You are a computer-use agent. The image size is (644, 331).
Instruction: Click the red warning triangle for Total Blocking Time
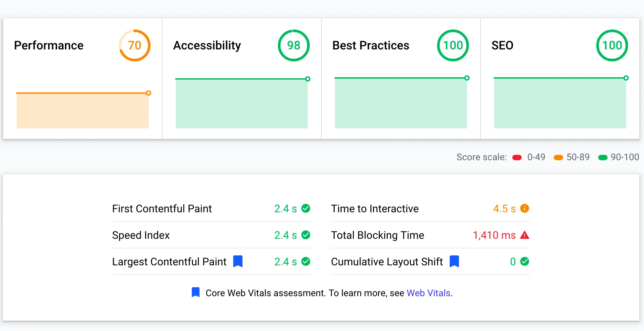pos(525,235)
